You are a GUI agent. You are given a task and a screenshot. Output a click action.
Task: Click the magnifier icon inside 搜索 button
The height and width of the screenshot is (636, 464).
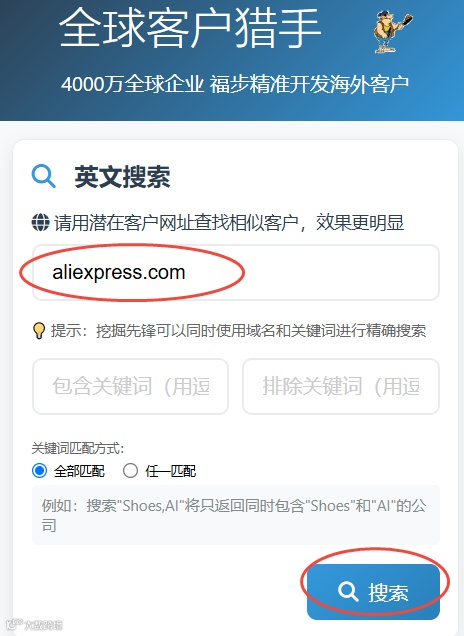click(348, 592)
